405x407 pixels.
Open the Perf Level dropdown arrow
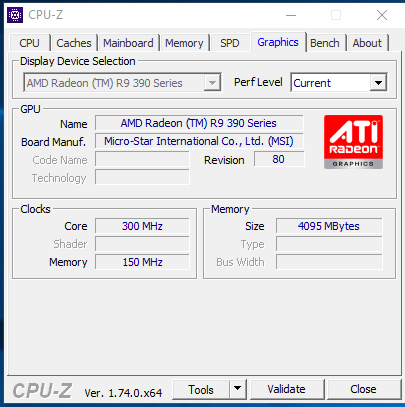(378, 82)
